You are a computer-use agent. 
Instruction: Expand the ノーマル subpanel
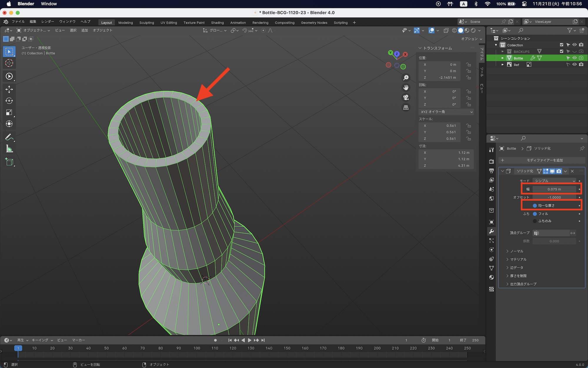(517, 251)
